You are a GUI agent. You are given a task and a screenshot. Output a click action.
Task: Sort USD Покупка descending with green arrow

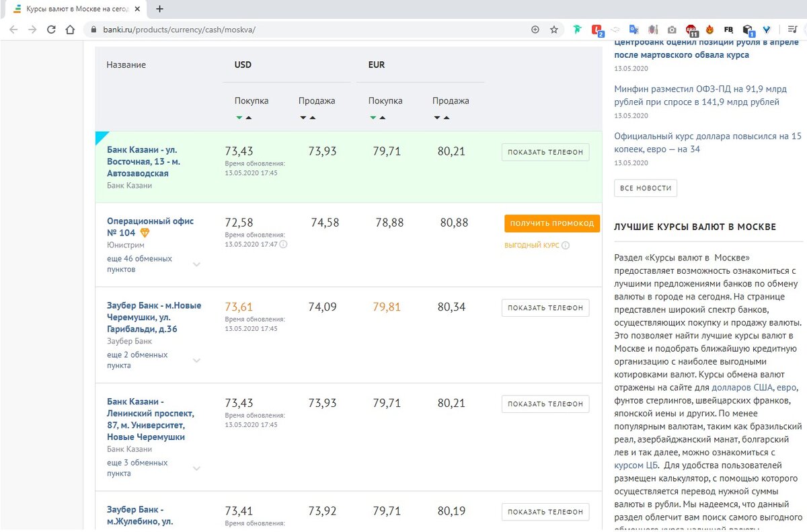click(239, 118)
